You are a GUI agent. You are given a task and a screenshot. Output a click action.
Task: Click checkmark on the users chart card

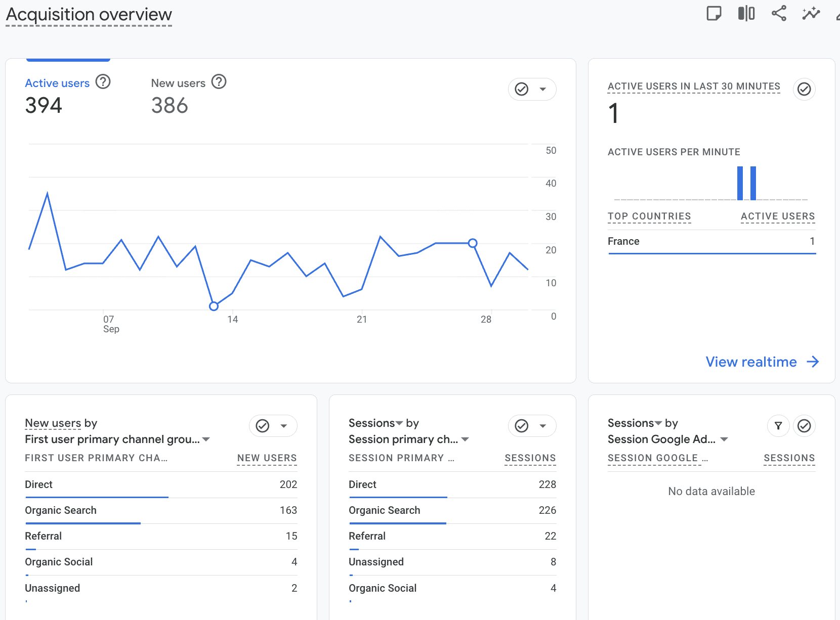(x=522, y=90)
